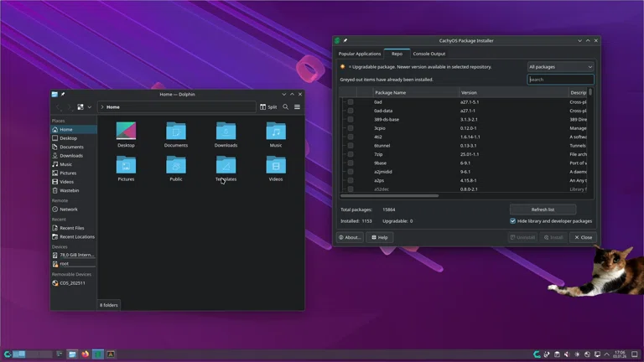Click the Refresh list button
Image resolution: width=644 pixels, height=362 pixels.
(543, 209)
